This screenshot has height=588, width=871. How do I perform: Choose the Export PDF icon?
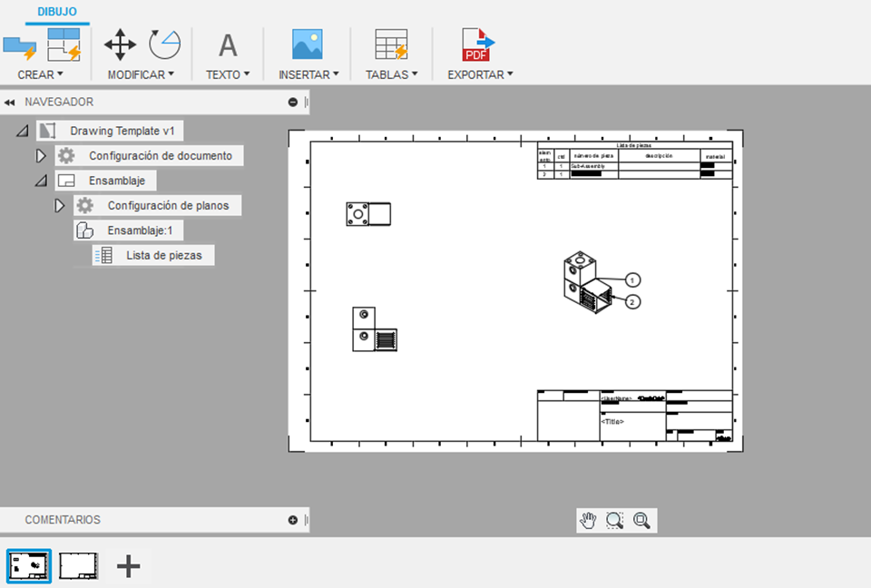coord(478,44)
